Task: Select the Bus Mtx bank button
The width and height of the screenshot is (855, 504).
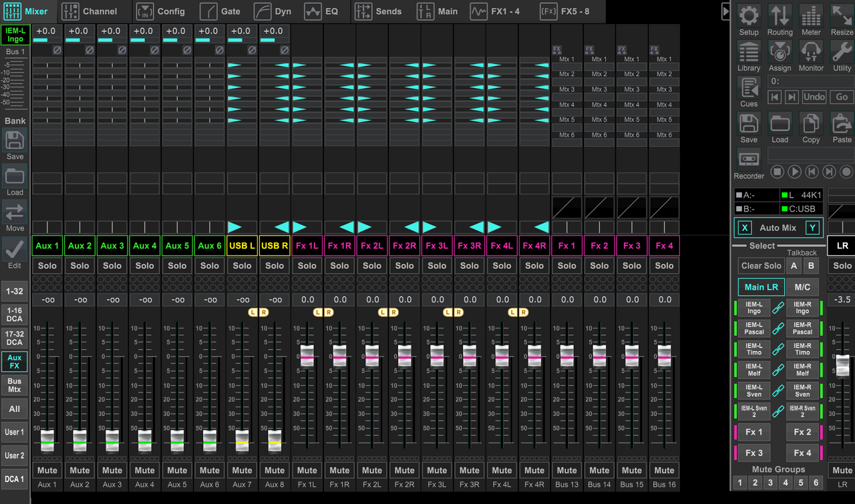Action: point(15,385)
